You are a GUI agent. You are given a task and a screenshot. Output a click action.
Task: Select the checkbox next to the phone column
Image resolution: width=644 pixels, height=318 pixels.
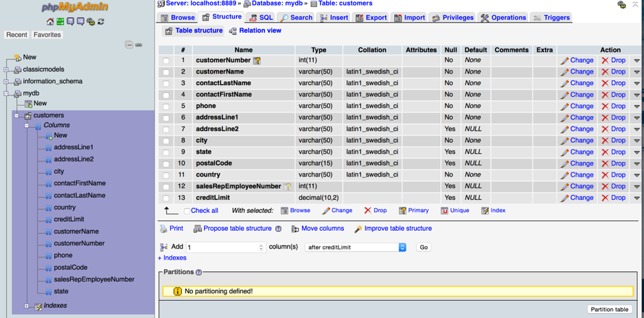(166, 106)
